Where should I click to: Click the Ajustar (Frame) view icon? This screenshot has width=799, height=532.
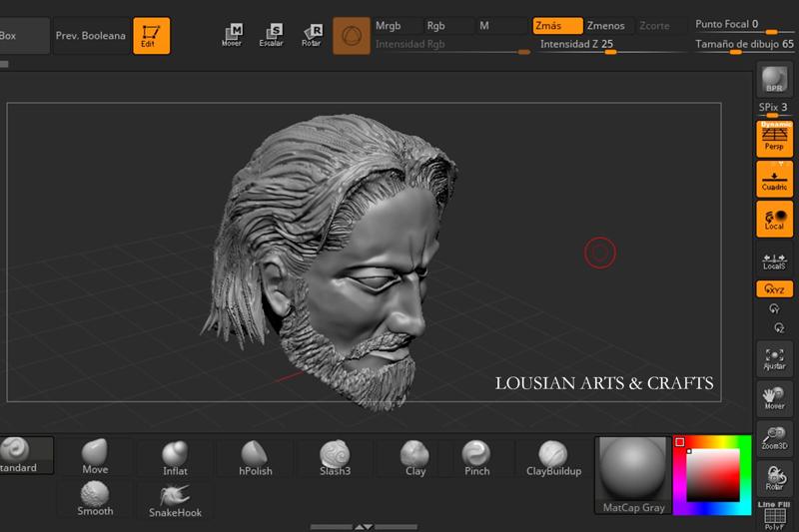pos(774,358)
